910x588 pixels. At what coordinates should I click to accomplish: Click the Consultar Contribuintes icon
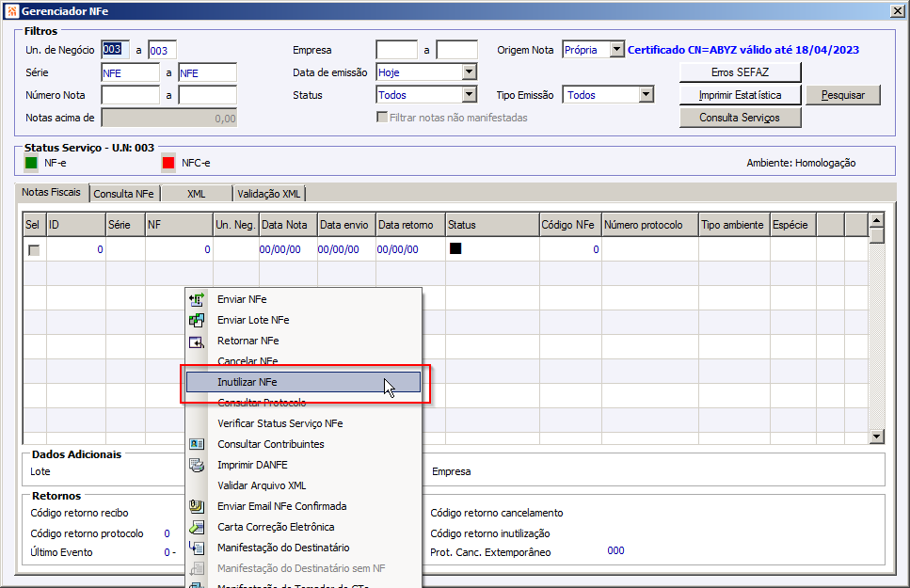[x=197, y=444]
